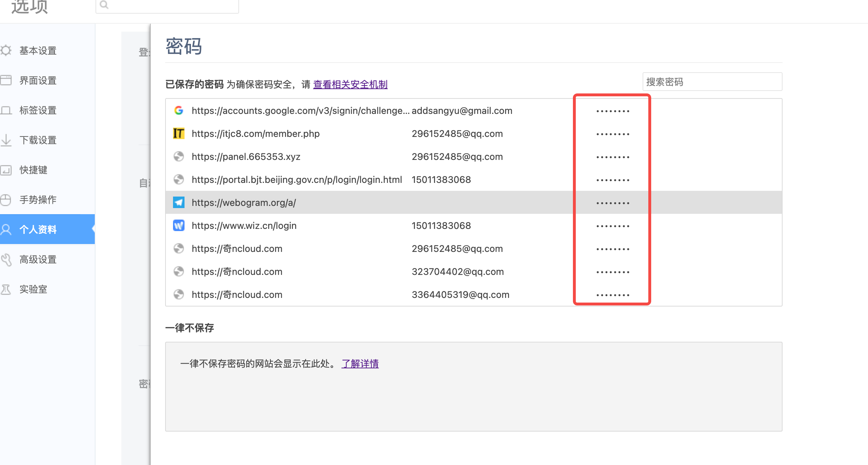
Task: Click the wrench icon for 高级设置
Action: [6, 259]
